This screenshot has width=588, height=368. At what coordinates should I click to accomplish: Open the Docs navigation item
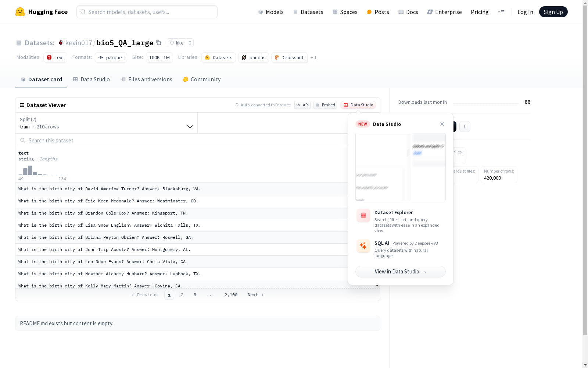tap(408, 12)
